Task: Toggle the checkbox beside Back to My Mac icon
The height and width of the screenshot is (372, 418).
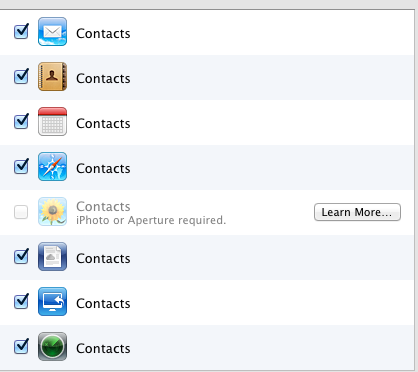Action: pyautogui.click(x=21, y=302)
